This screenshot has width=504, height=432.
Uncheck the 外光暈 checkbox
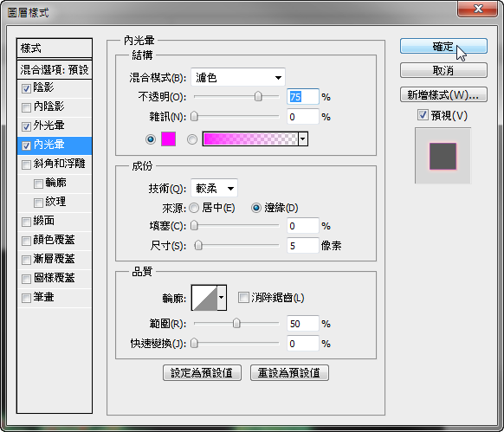point(26,126)
